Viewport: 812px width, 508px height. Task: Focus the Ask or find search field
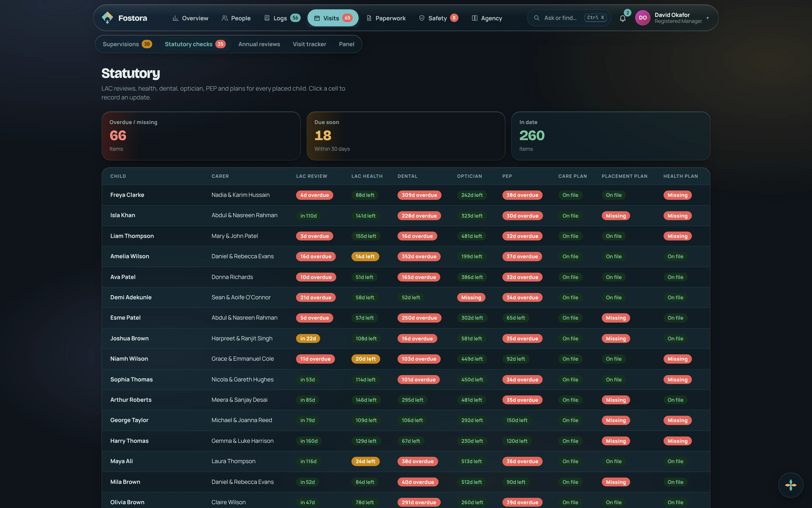pyautogui.click(x=569, y=18)
